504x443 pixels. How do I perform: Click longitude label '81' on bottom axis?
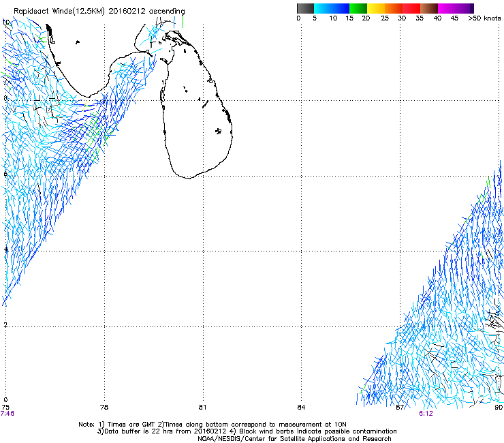click(202, 408)
